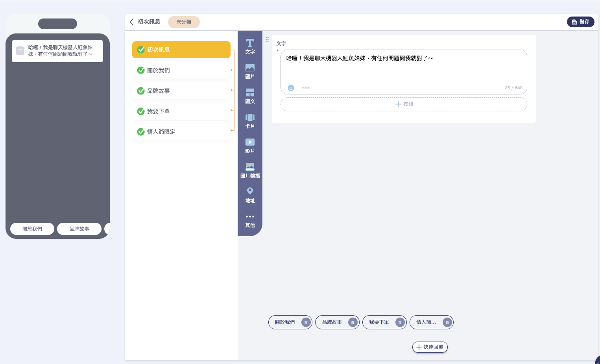Screen dimensions: 600x364
Task: Add a new 快速回覆 quick reply
Action: coord(430,347)
